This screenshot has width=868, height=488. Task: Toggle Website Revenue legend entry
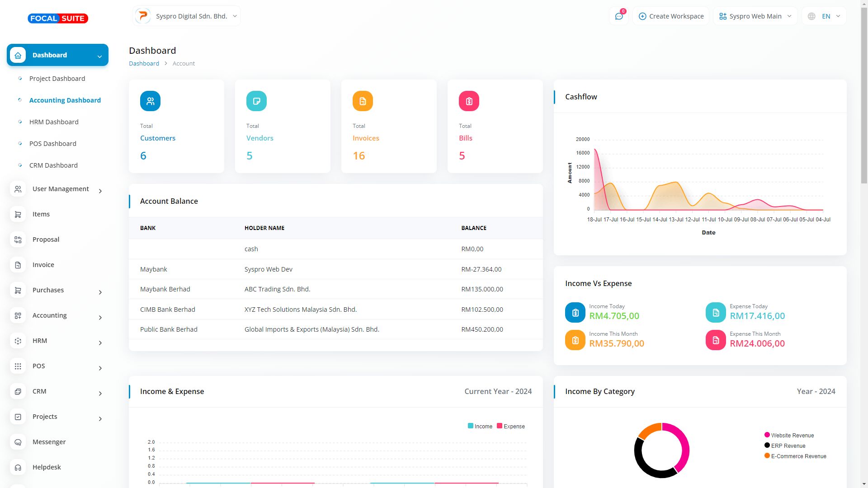click(x=792, y=435)
